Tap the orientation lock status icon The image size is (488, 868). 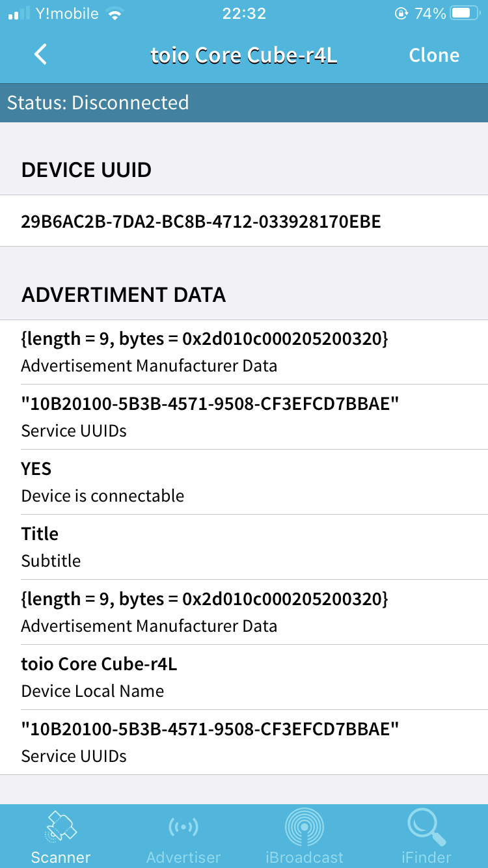pos(402,13)
